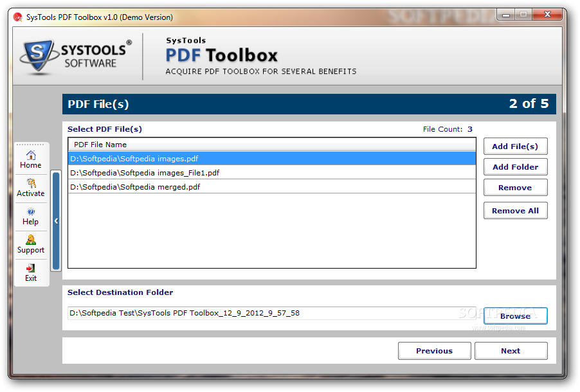Click the destination folder path field
The image size is (580, 392).
pyautogui.click(x=272, y=313)
